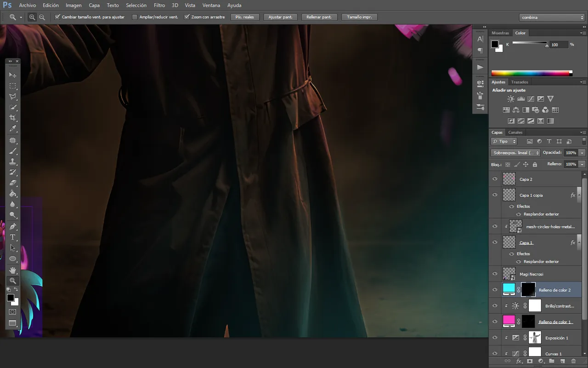This screenshot has width=588, height=368.
Task: Create a new group folder icon
Action: (x=551, y=362)
